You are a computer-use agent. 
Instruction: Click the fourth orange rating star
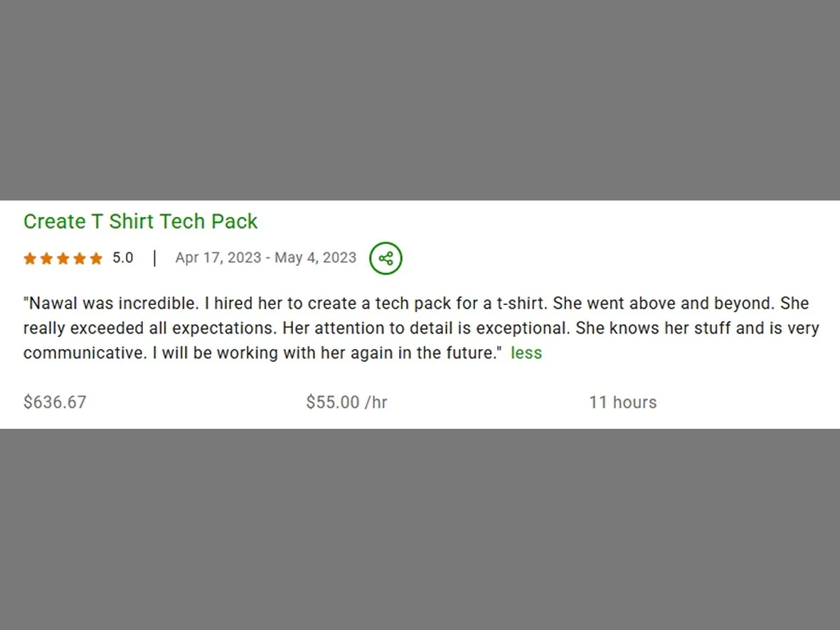pos(80,259)
